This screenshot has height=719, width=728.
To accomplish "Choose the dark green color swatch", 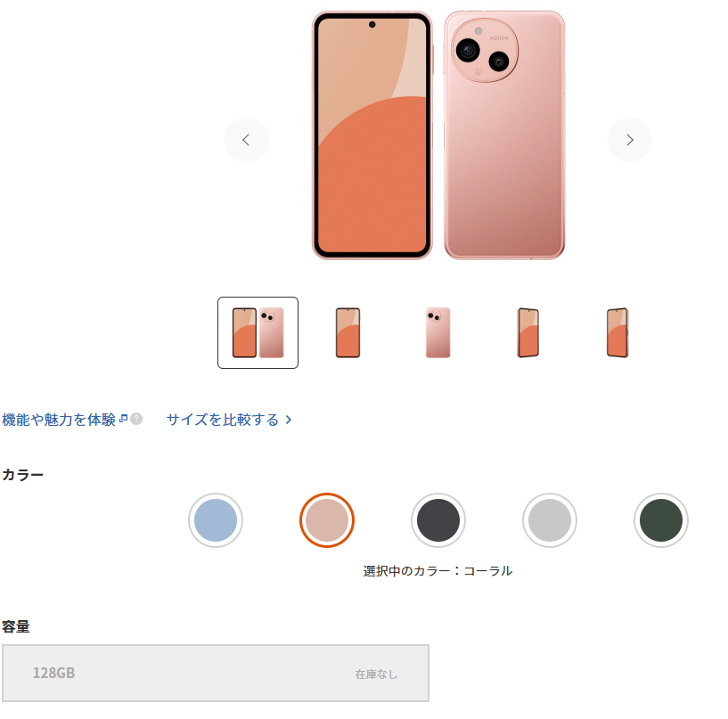I will pyautogui.click(x=661, y=519).
